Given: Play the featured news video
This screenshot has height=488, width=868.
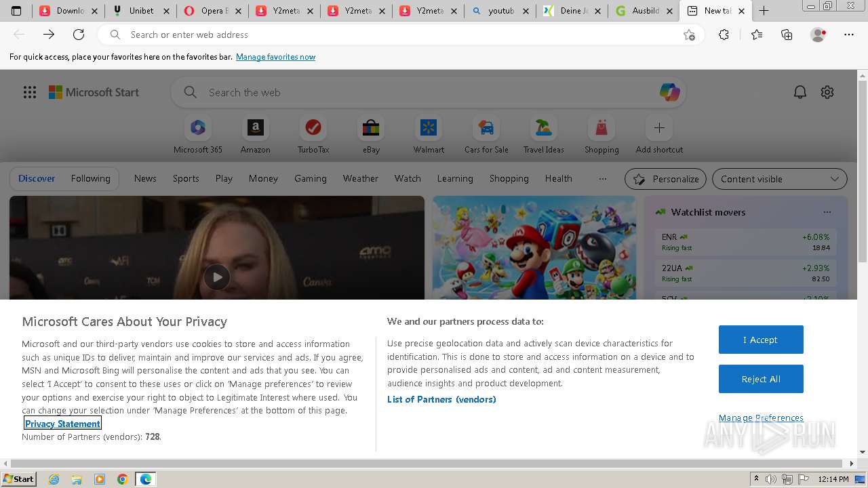Looking at the screenshot, I should click(x=217, y=277).
